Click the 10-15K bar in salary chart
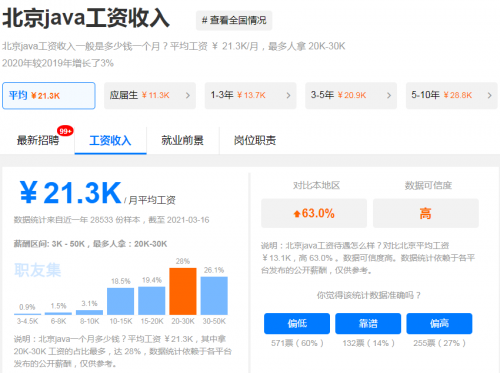500x373 pixels. tap(121, 301)
